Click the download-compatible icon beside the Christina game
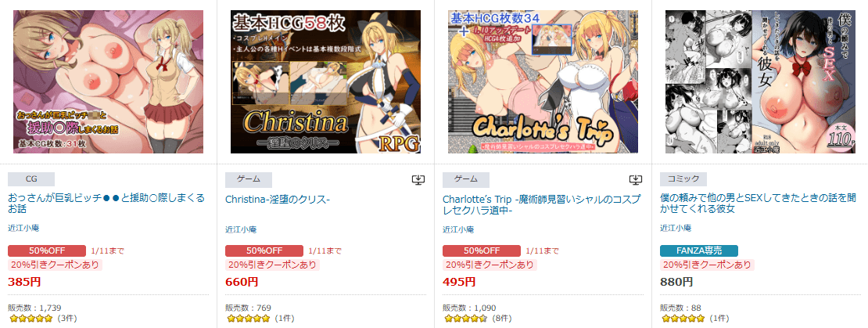 click(x=418, y=179)
